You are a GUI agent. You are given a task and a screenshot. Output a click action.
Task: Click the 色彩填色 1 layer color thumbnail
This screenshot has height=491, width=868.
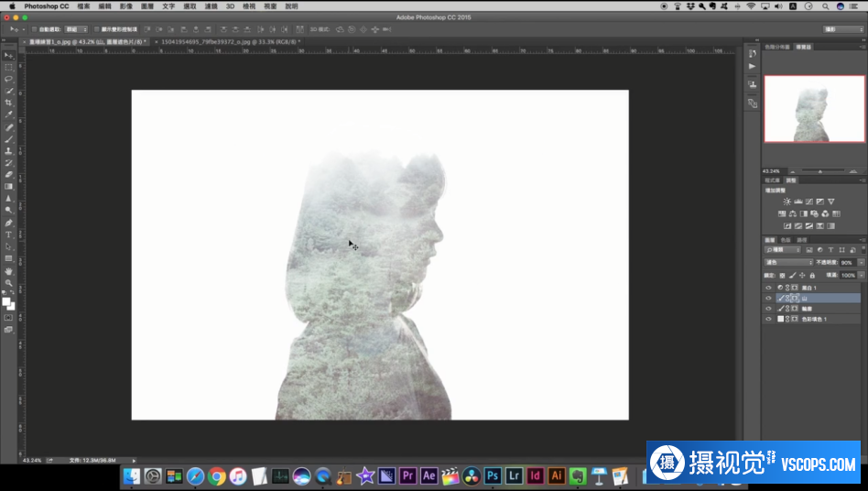[780, 319]
